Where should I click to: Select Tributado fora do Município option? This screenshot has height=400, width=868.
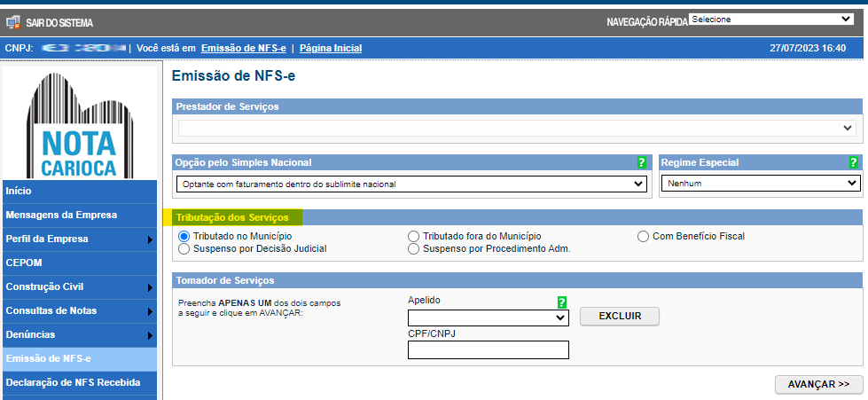[x=413, y=237]
